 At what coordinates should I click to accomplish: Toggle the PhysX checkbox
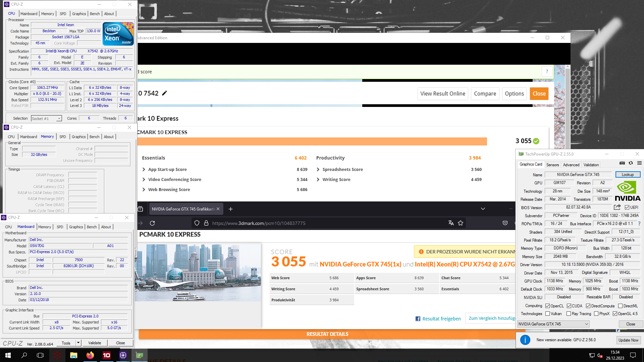[596, 314]
